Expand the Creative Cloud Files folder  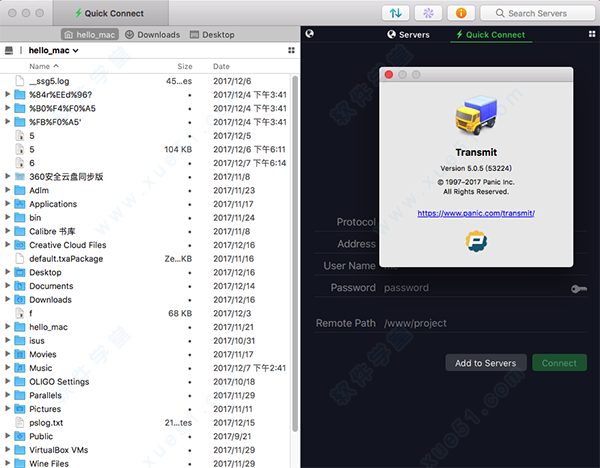[7, 245]
